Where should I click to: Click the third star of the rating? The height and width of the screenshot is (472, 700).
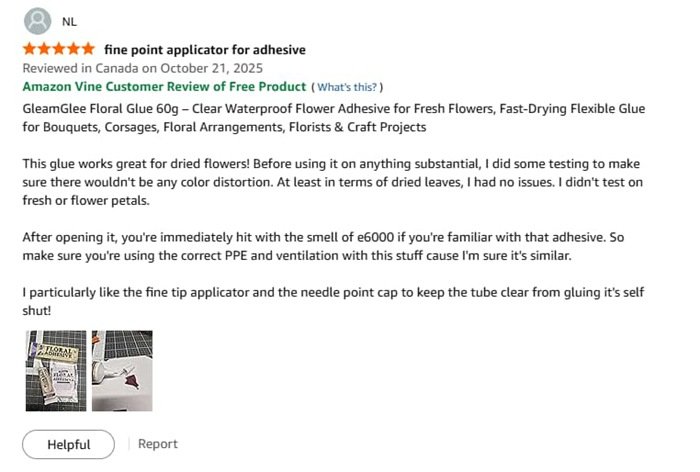tap(58, 49)
